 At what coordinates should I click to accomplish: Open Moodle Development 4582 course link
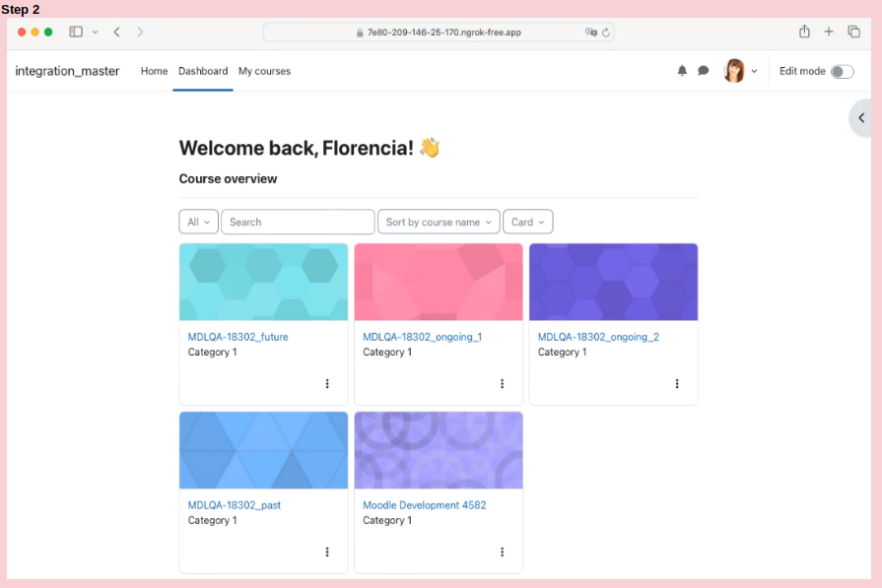[425, 505]
